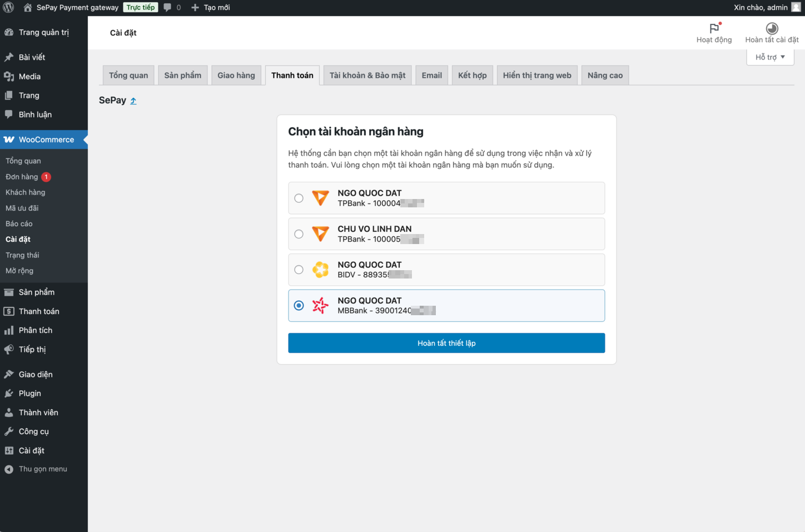Click the Trực tiếp live status badge

click(141, 7)
